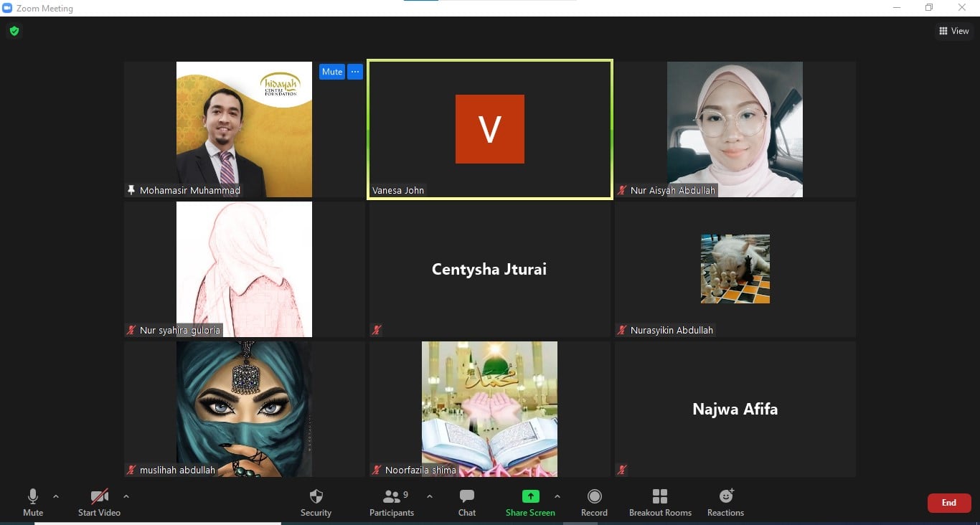The width and height of the screenshot is (980, 525).
Task: Click the green encryption shield icon
Action: [x=14, y=31]
